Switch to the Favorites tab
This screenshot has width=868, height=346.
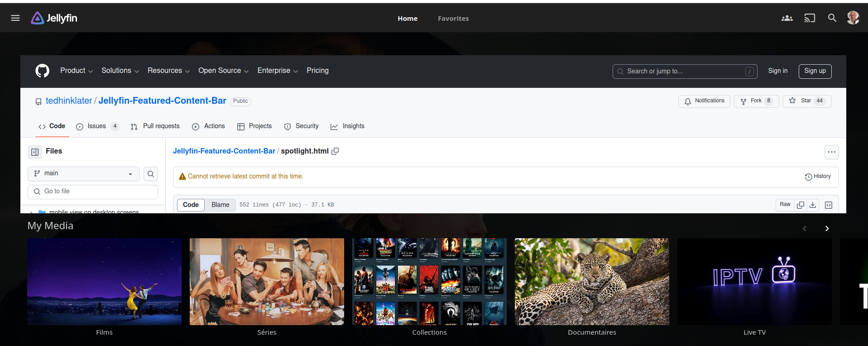[453, 19]
